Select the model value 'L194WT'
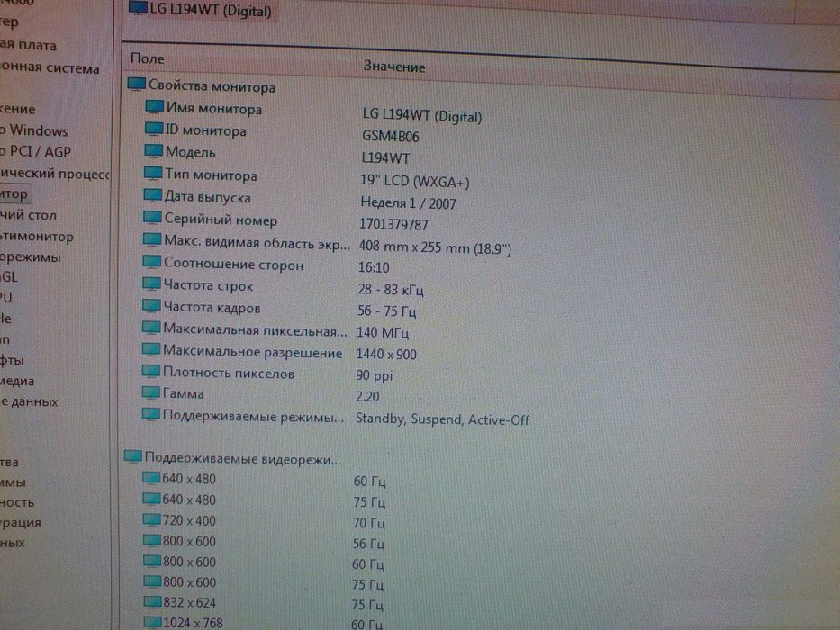Image resolution: width=840 pixels, height=630 pixels. click(385, 158)
